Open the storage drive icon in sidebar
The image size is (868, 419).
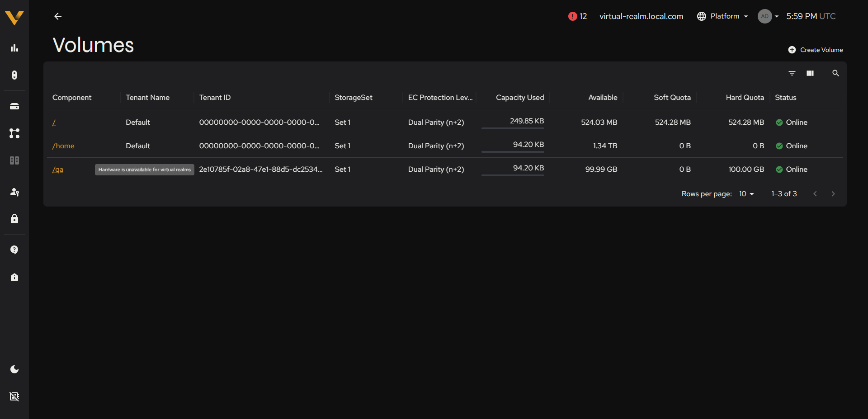[x=14, y=106]
